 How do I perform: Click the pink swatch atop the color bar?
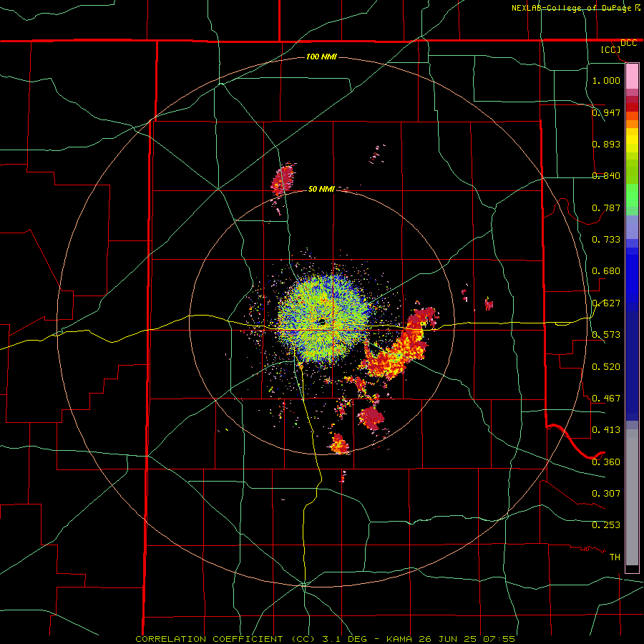pyautogui.click(x=632, y=77)
